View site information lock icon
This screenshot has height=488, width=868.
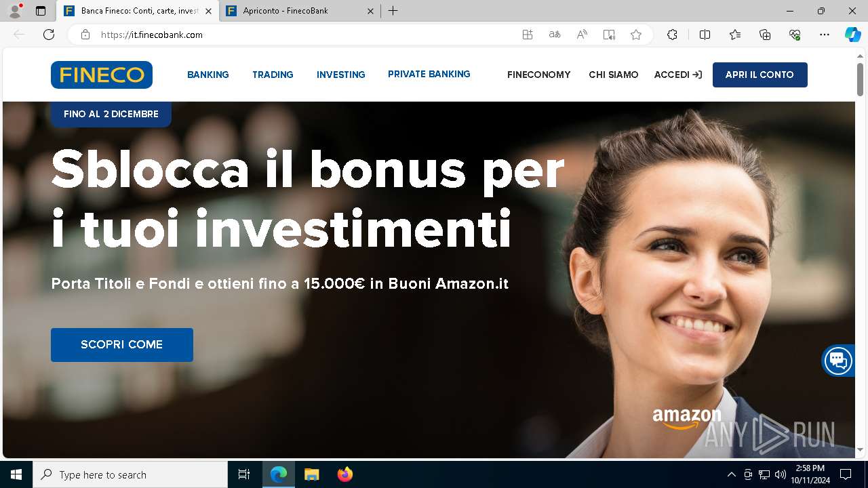point(85,35)
